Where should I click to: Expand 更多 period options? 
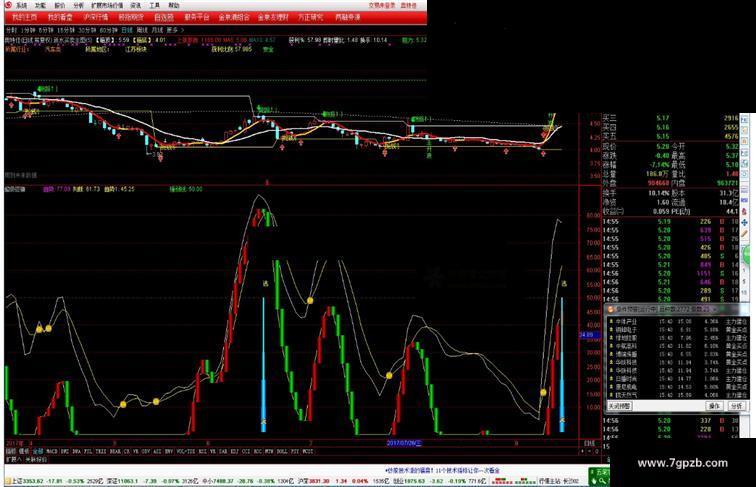click(x=175, y=30)
